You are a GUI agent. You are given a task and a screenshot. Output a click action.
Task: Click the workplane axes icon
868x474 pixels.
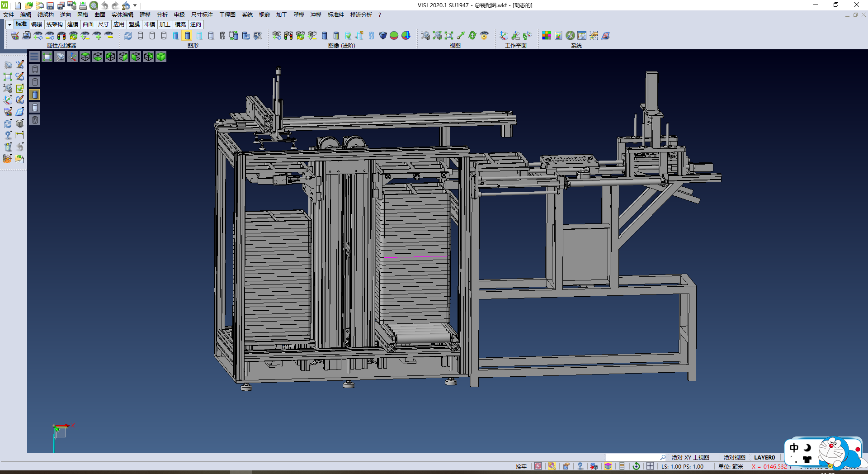click(x=504, y=36)
